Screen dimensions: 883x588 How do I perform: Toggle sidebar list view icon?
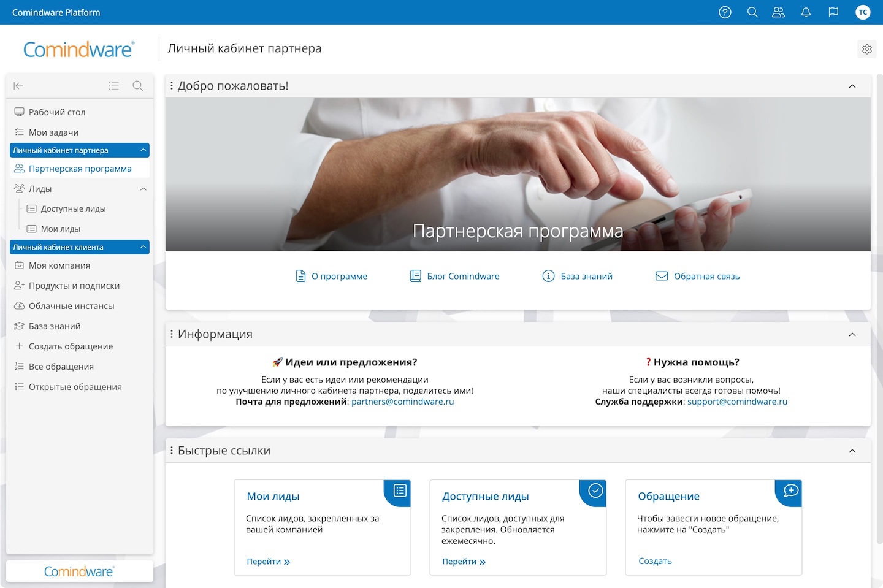[113, 86]
